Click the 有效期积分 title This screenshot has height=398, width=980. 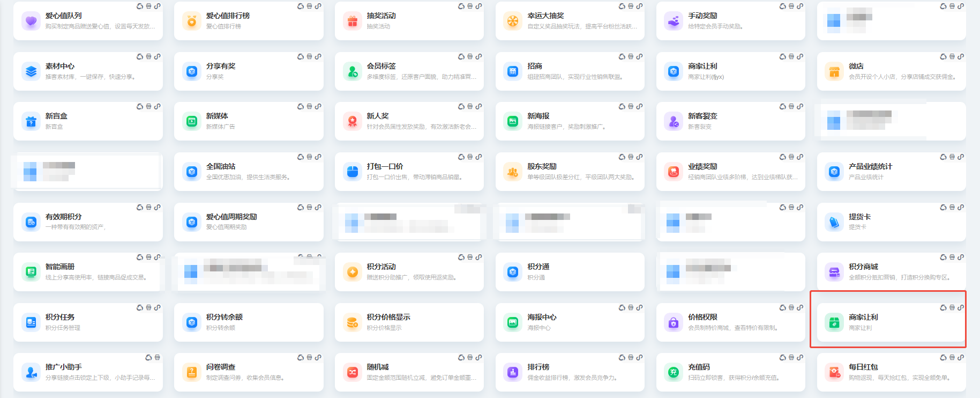[64, 217]
